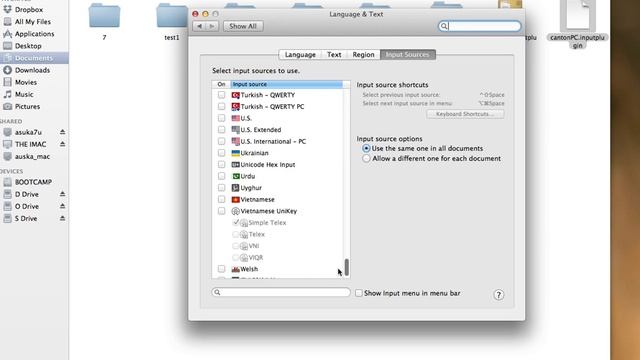Click On column header

[221, 84]
